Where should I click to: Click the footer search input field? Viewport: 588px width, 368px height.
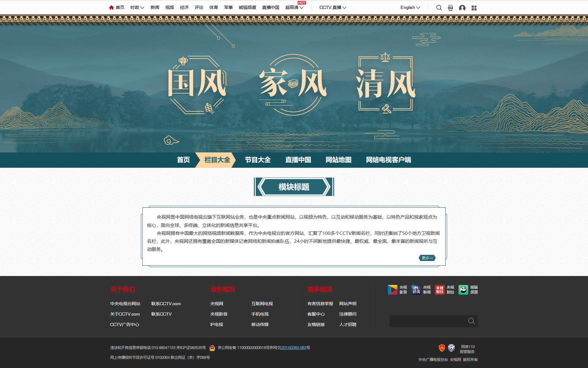pyautogui.click(x=428, y=321)
